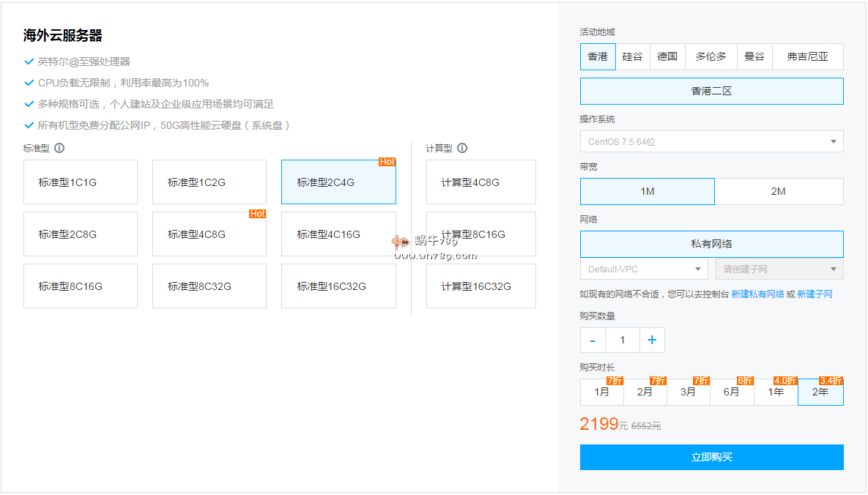This screenshot has width=868, height=495.
Task: Select 2M bandwidth option
Action: tap(779, 191)
